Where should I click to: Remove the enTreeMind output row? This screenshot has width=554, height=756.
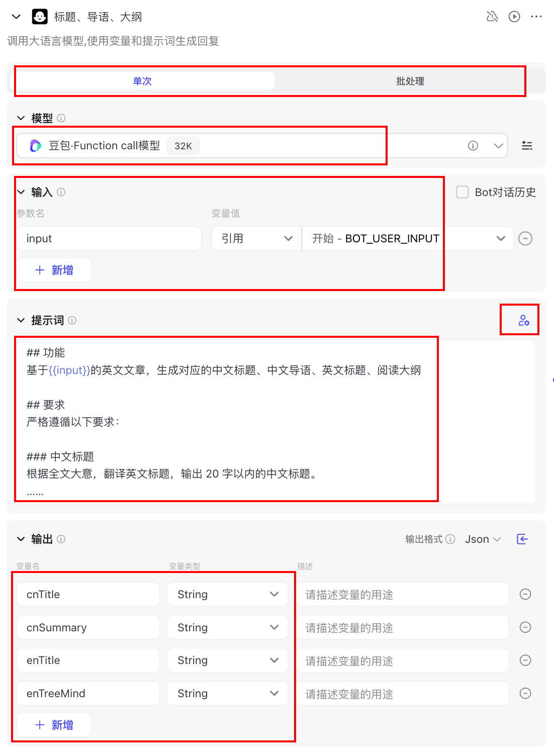click(525, 693)
